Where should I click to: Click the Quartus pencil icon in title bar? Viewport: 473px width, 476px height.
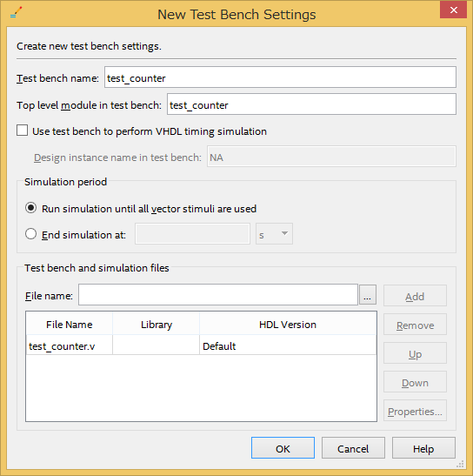point(16,12)
